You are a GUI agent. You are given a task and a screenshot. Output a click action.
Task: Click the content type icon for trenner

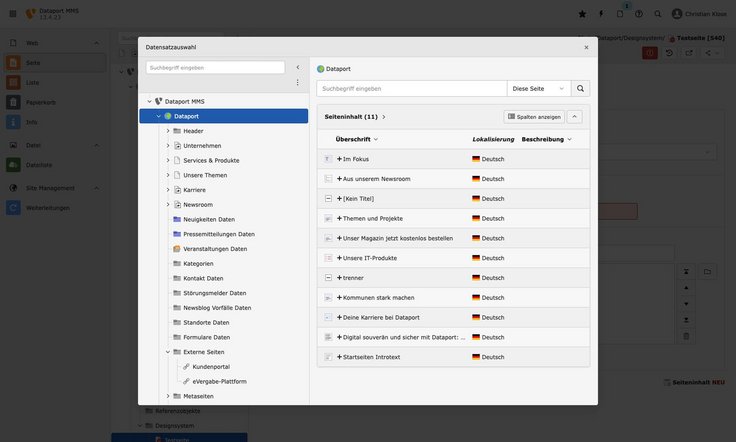(x=327, y=278)
